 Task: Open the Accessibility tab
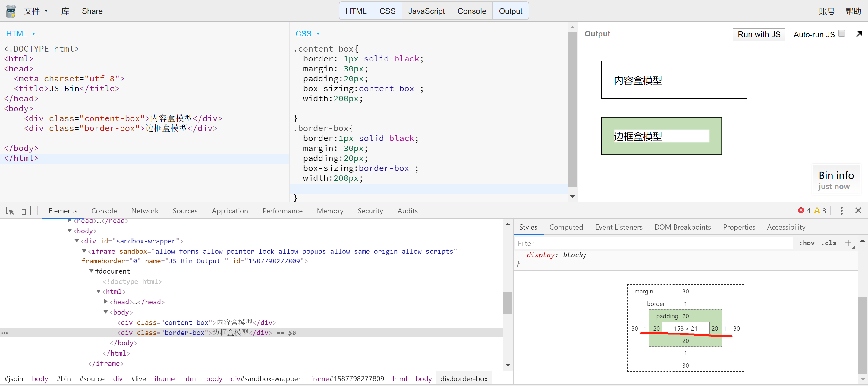pyautogui.click(x=786, y=227)
